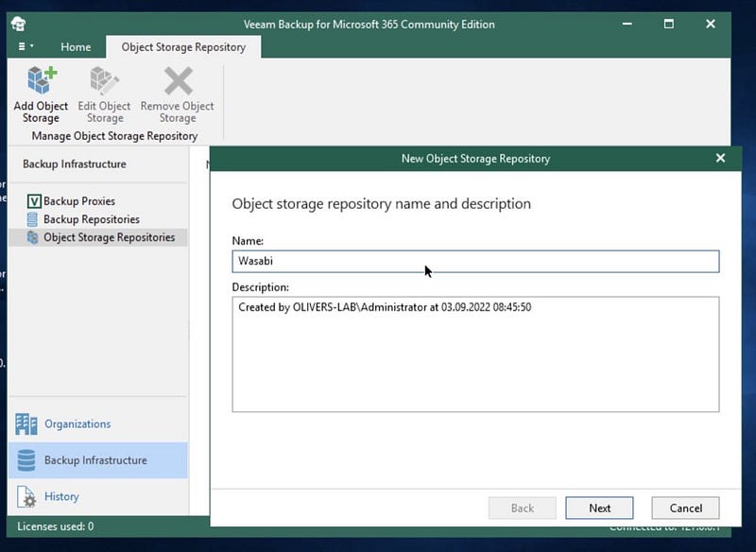The width and height of the screenshot is (756, 552).
Task: Click the Backup Repositories database icon
Action: [32, 219]
